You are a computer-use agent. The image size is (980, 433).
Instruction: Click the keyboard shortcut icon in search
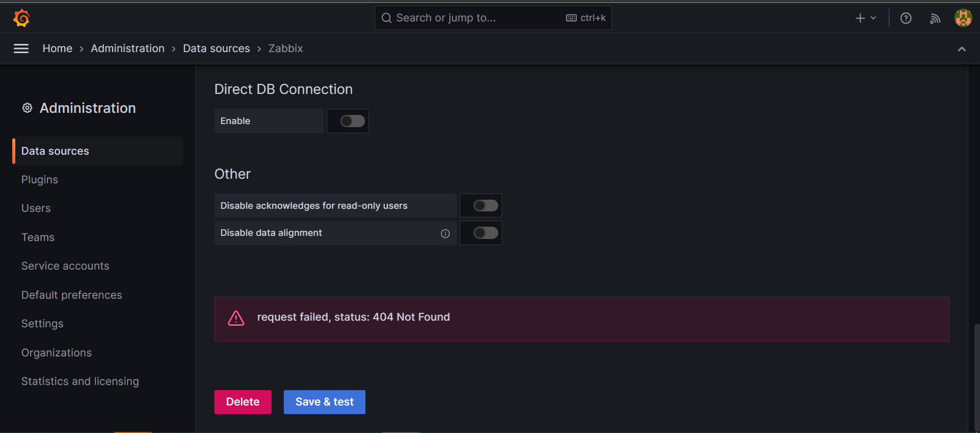click(x=571, y=18)
